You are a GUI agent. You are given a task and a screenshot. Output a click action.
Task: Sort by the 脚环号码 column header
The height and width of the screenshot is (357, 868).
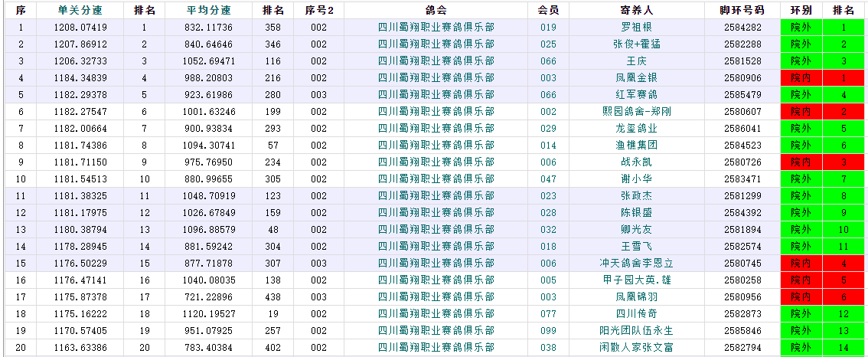pyautogui.click(x=742, y=10)
